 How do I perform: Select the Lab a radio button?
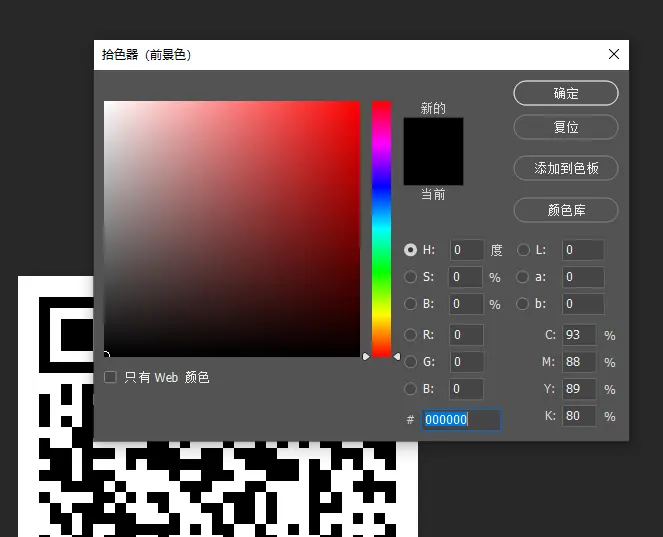(523, 277)
